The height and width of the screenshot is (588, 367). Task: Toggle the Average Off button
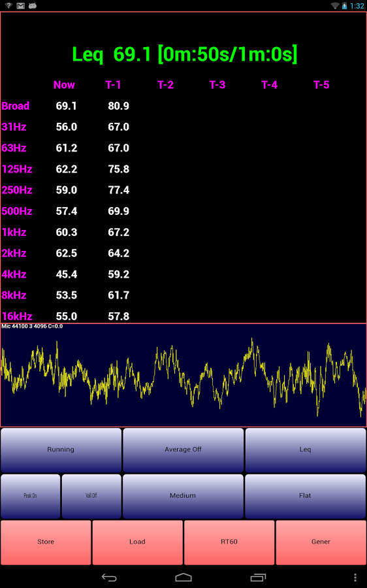[183, 449]
